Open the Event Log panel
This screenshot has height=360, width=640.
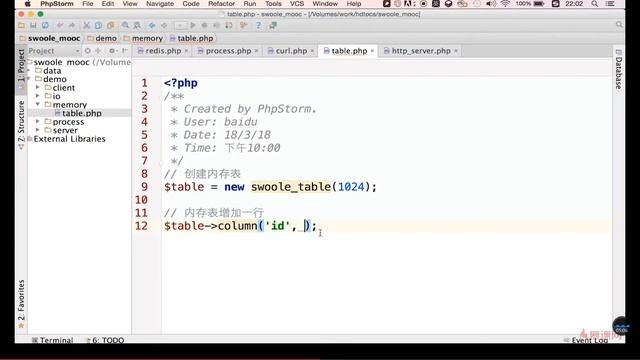[x=586, y=340]
